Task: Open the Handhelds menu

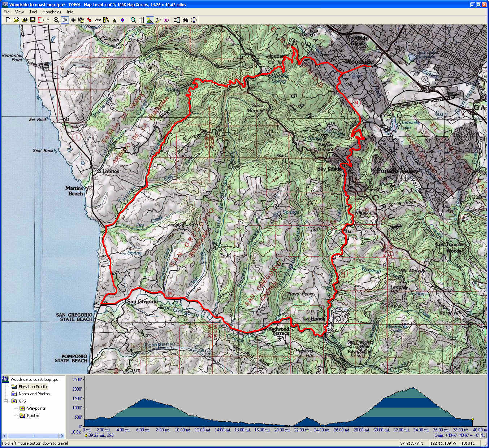Action: (52, 12)
